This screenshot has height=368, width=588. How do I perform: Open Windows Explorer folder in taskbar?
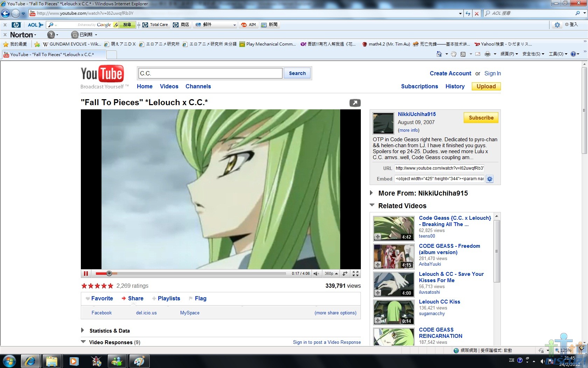coord(52,361)
